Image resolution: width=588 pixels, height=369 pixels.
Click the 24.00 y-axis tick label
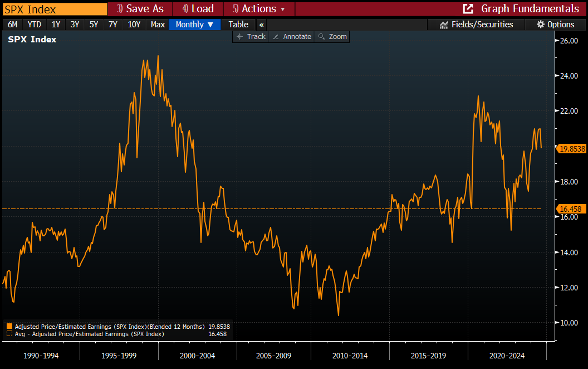(x=569, y=76)
